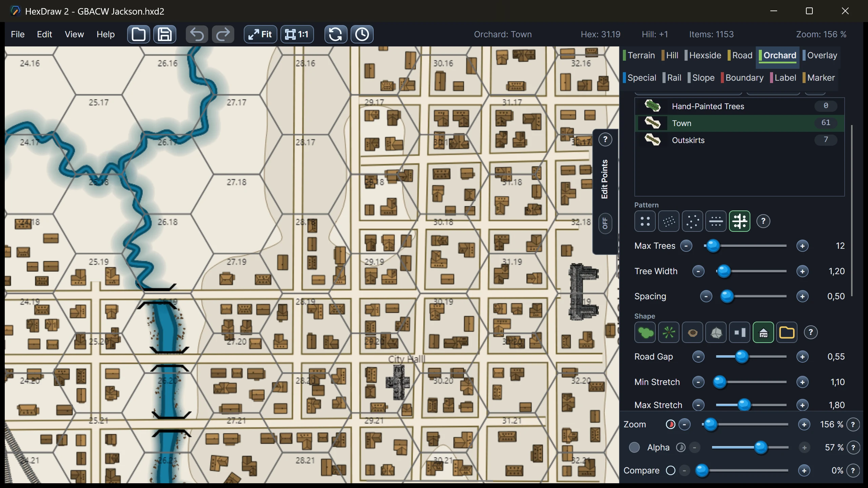Switch to the Terrain tab
Screen dimensions: 868x488
pos(639,55)
